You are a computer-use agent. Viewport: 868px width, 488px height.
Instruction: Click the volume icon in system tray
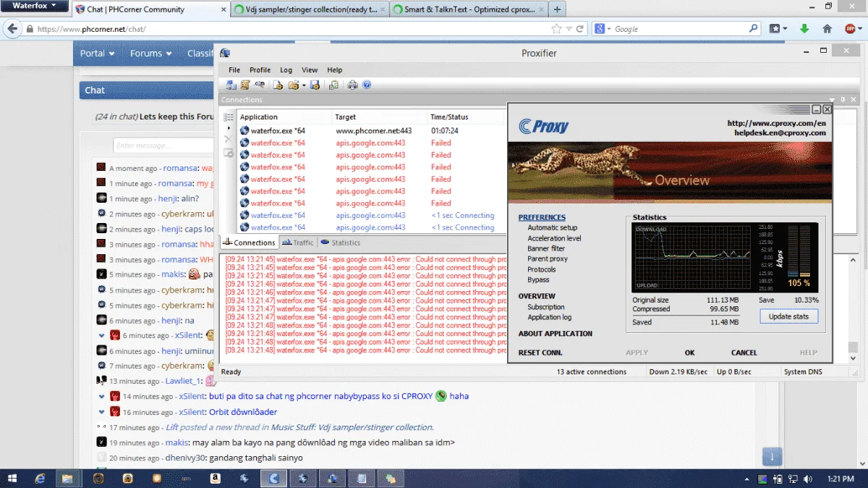(807, 479)
